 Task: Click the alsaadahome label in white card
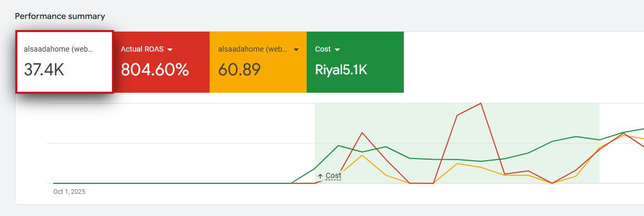click(58, 49)
